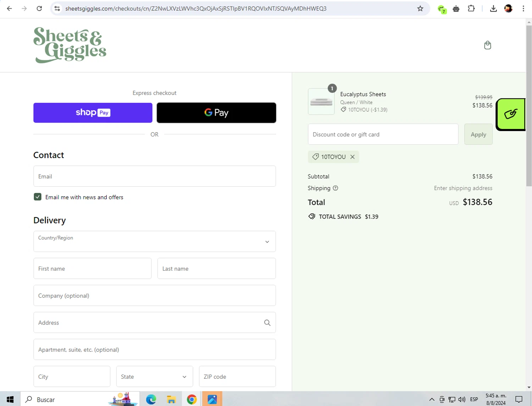Open File Explorer from taskbar
This screenshot has width=532, height=406.
tap(171, 400)
